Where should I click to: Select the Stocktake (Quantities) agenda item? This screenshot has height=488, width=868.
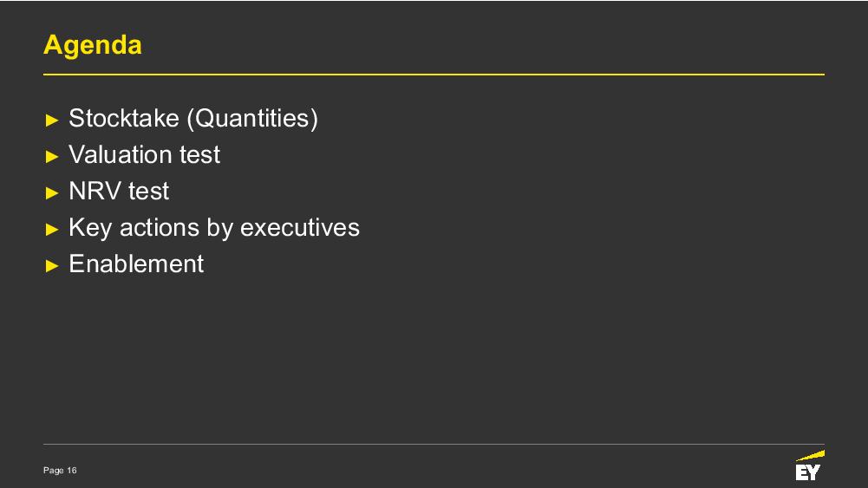click(x=193, y=119)
